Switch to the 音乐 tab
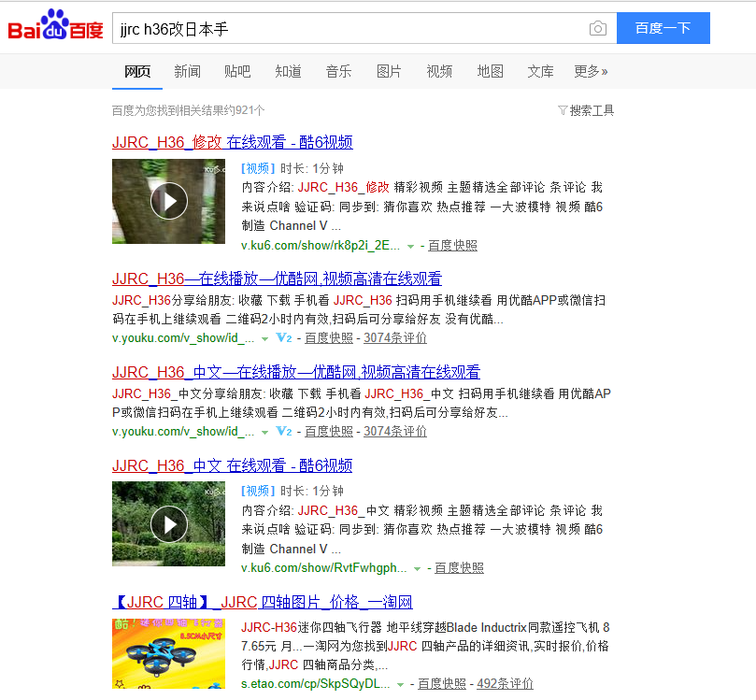Image resolution: width=756 pixels, height=700 pixels. pyautogui.click(x=338, y=71)
